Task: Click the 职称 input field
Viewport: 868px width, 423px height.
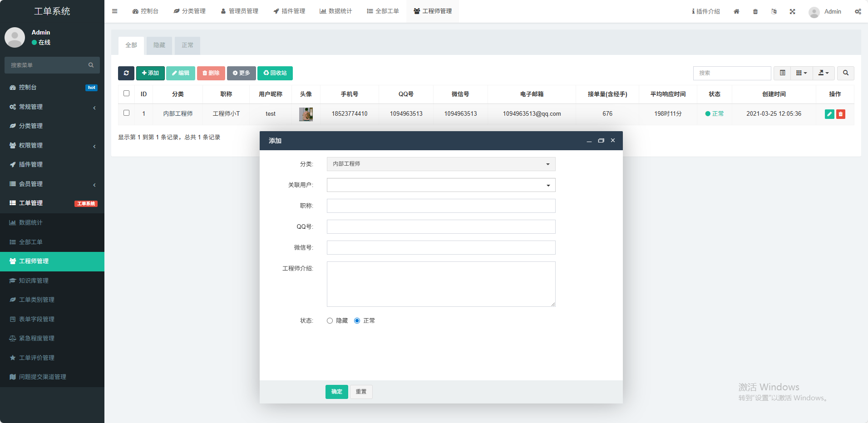Action: (x=441, y=206)
